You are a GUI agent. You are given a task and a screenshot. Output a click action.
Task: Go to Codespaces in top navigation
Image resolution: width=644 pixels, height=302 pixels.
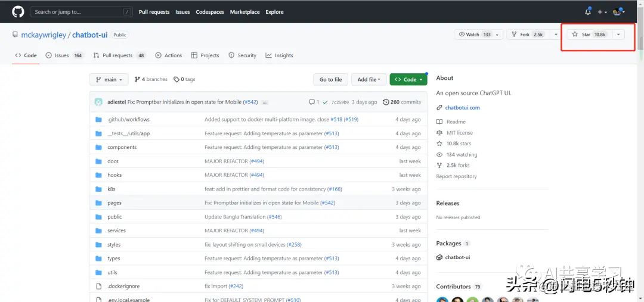click(x=210, y=12)
